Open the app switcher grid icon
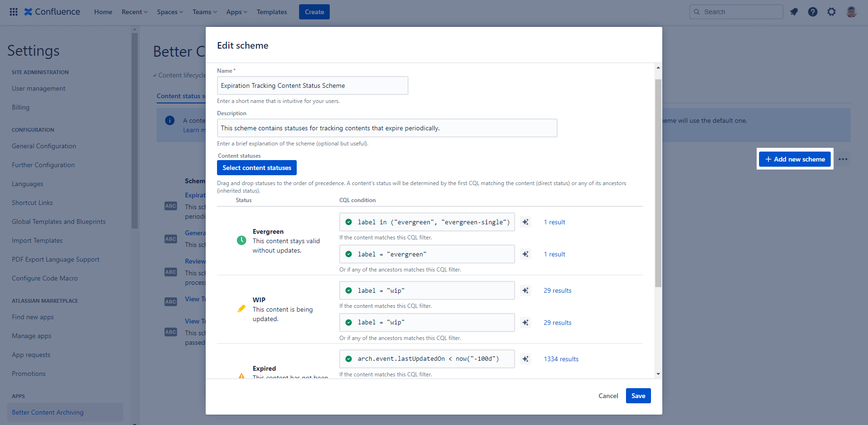The image size is (868, 425). coord(13,11)
